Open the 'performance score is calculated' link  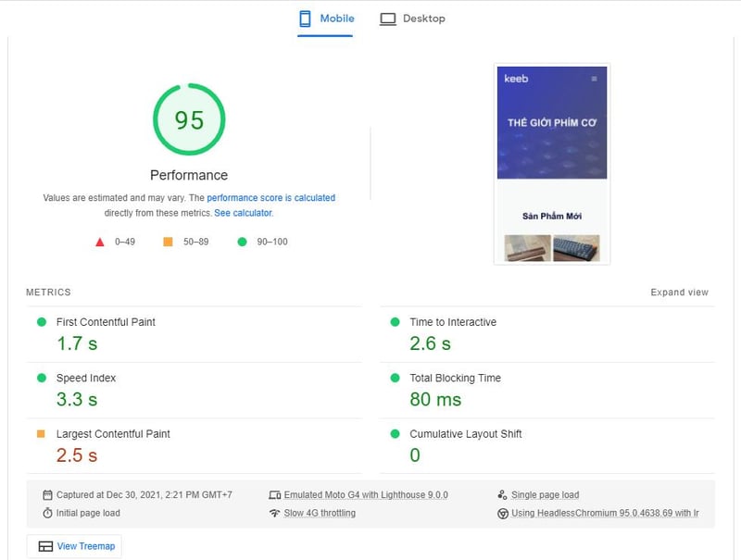(x=270, y=198)
